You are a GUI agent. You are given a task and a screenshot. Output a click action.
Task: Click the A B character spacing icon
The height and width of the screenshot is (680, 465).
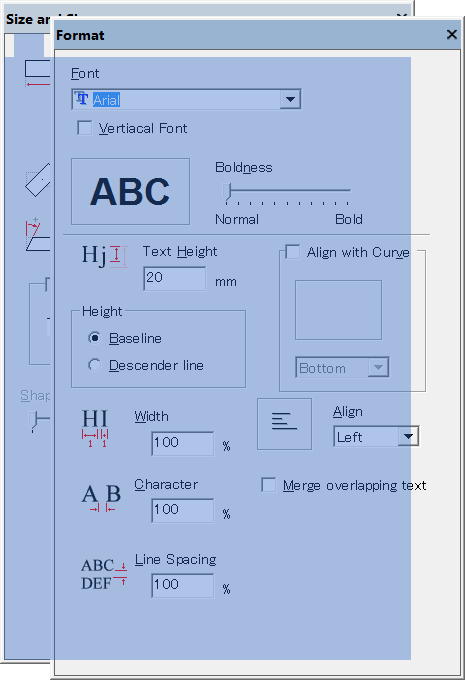pos(101,498)
